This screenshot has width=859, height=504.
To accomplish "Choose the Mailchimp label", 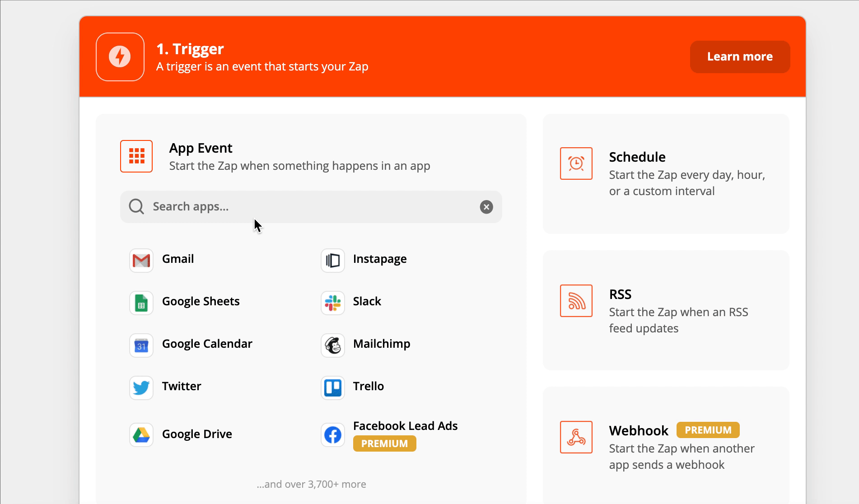I will (x=382, y=344).
